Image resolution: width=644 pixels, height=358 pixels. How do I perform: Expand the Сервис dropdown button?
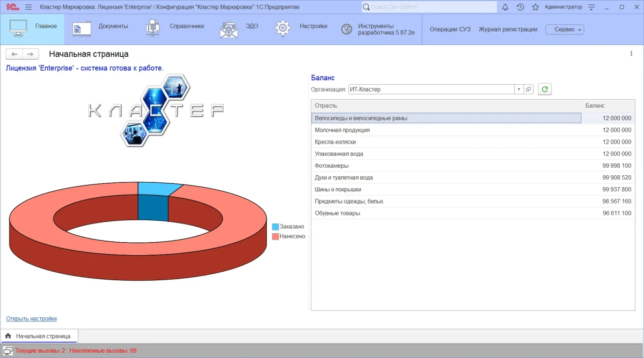(x=565, y=29)
